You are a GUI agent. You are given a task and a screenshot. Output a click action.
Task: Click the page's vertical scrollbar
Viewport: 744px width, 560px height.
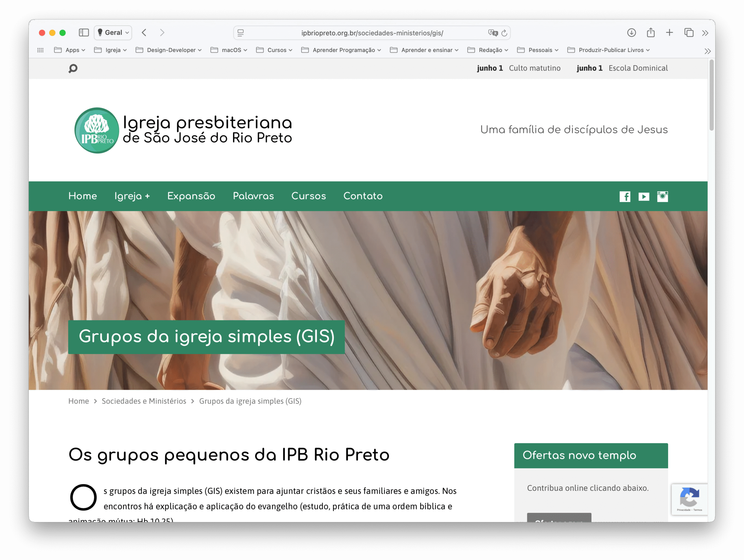pos(711,96)
